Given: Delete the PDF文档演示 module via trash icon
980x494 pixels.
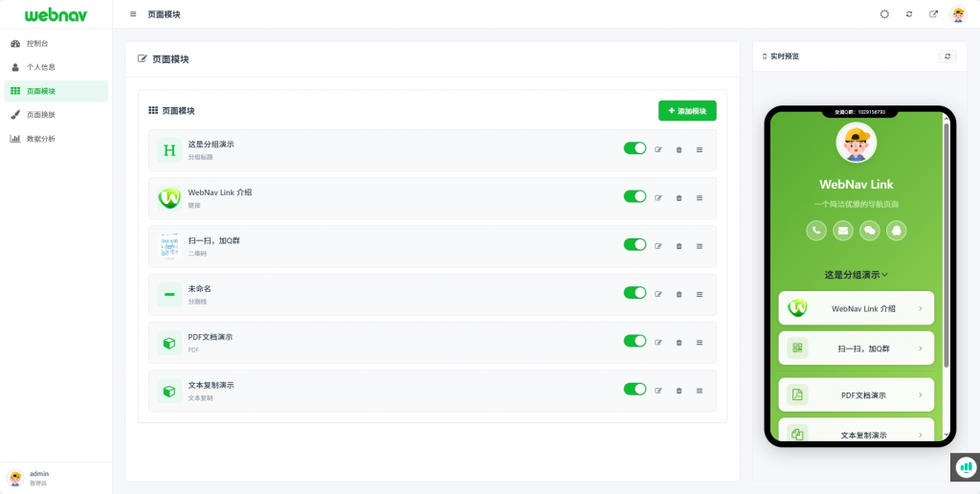Looking at the screenshot, I should click(679, 342).
